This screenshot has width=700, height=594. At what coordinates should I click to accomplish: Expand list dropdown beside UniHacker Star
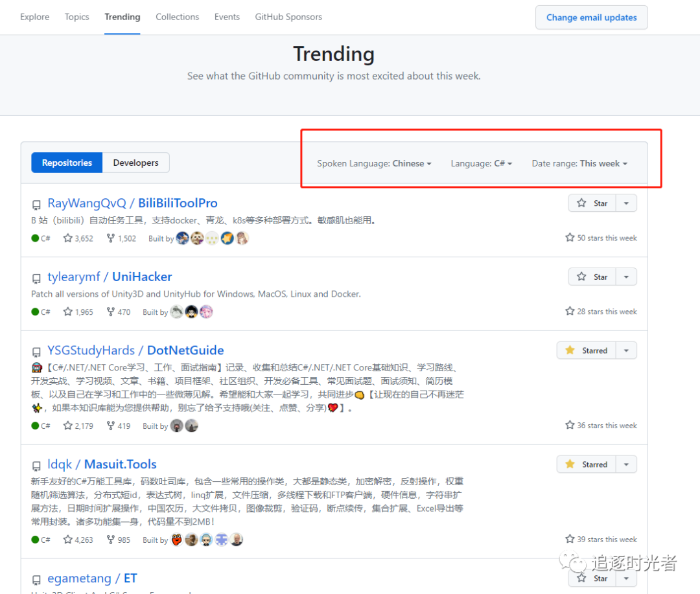(626, 277)
